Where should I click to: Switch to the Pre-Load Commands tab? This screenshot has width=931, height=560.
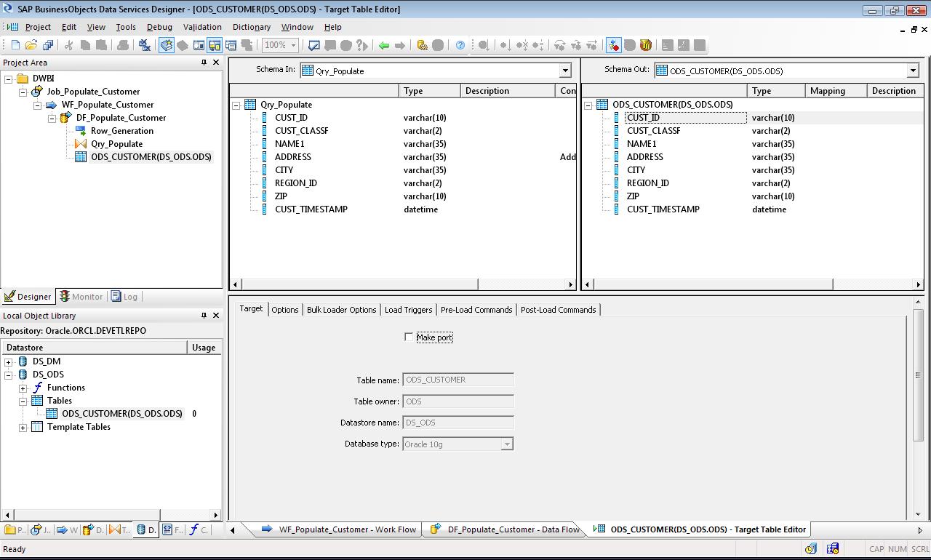[476, 310]
